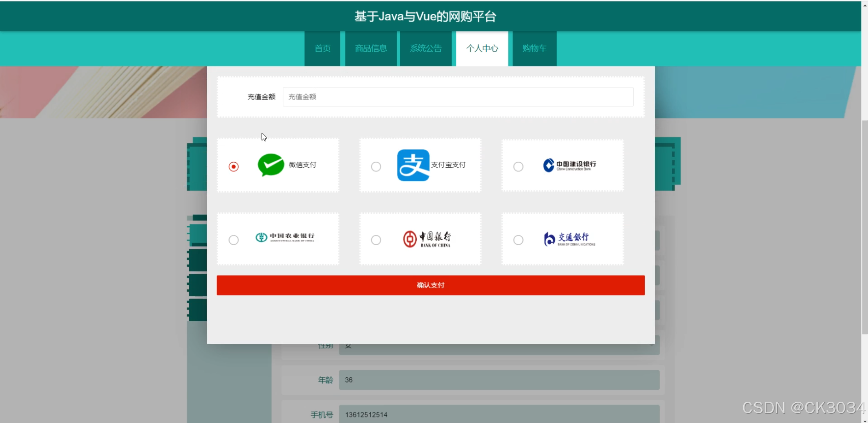Open the 商品信息 tab
The height and width of the screenshot is (423, 868).
click(x=371, y=48)
